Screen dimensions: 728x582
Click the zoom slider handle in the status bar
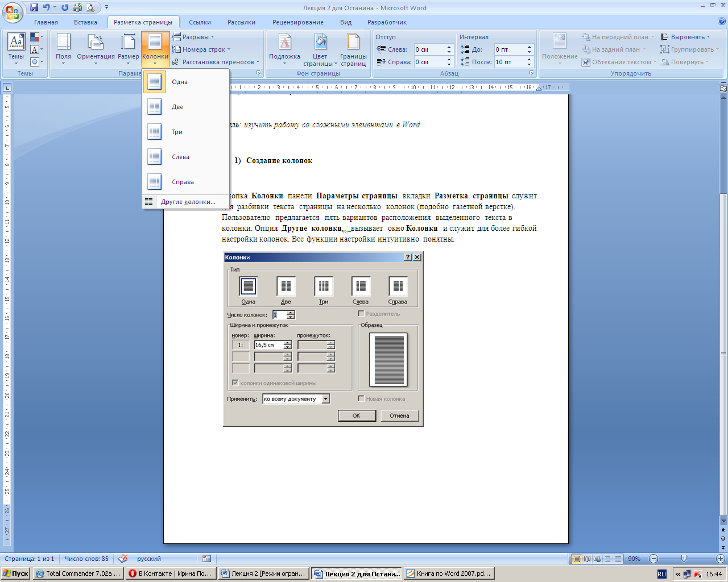point(684,559)
